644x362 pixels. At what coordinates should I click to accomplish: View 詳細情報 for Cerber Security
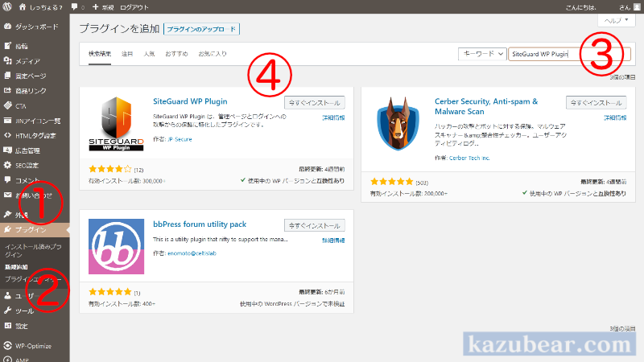pyautogui.click(x=615, y=117)
